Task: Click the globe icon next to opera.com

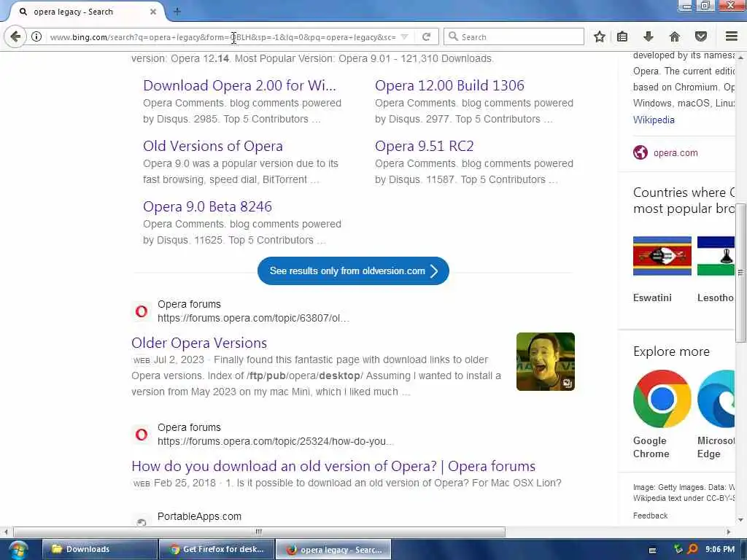Action: pyautogui.click(x=640, y=152)
